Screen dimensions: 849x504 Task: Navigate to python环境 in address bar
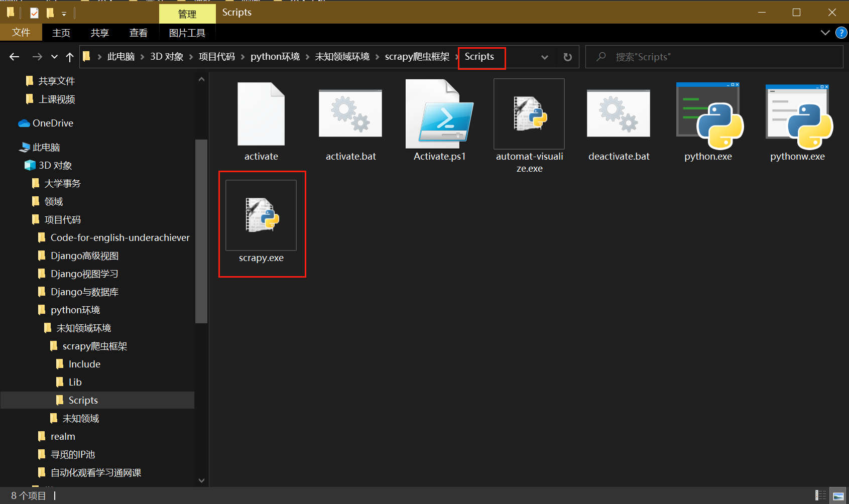click(x=275, y=57)
